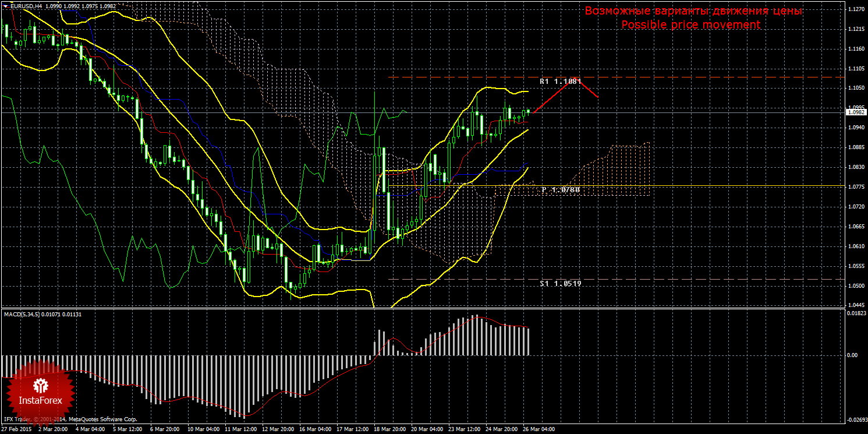Click the '24 Mar 20:00' time label
Screen dimensions: 868x434
click(x=501, y=429)
